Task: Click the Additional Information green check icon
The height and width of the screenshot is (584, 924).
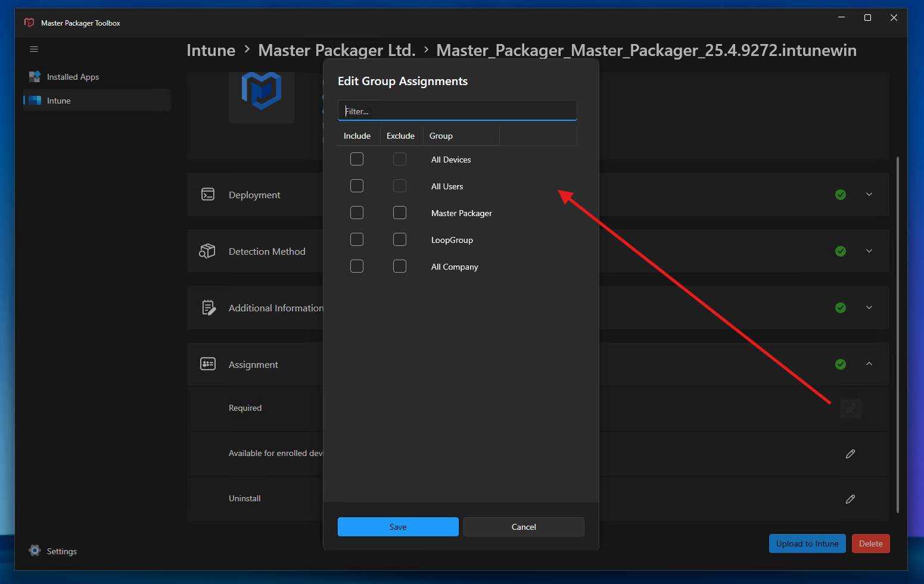Action: click(x=841, y=308)
